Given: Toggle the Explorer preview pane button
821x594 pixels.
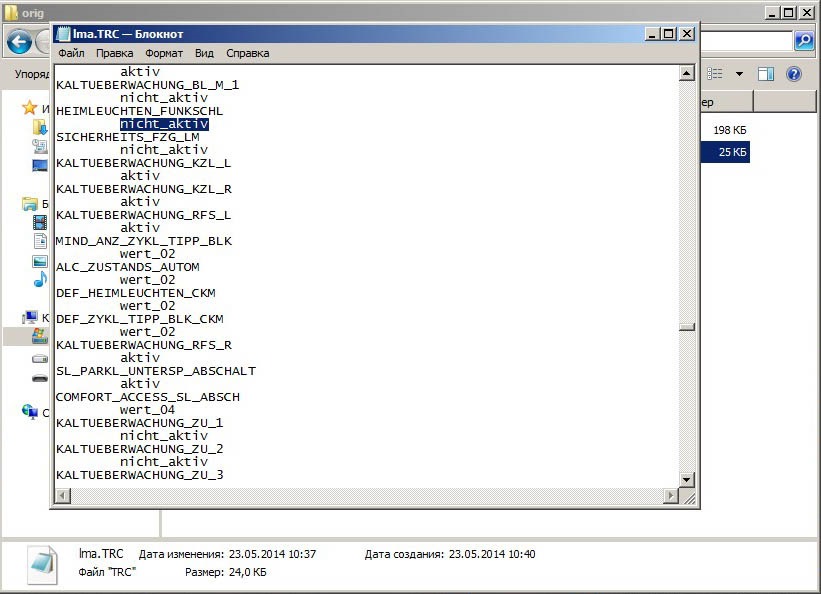Looking at the screenshot, I should coord(766,74).
